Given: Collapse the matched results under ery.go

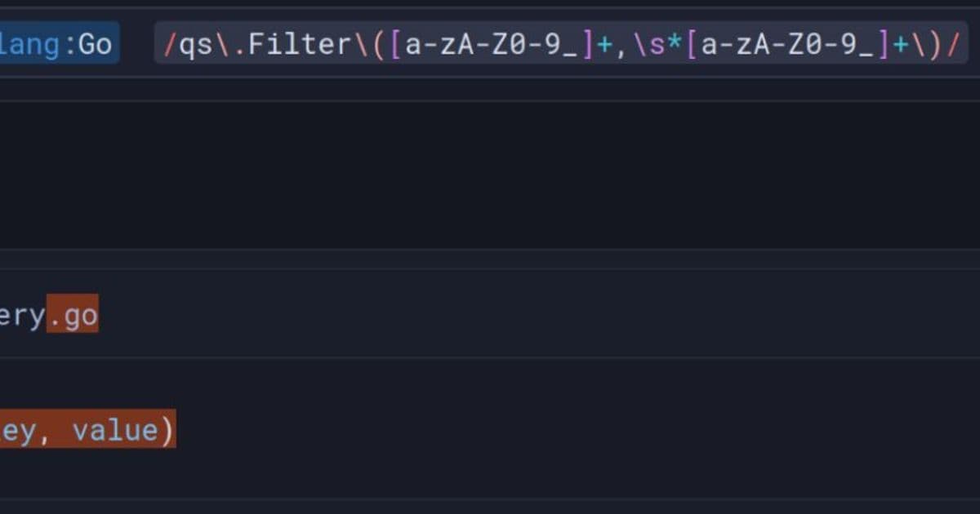Looking at the screenshot, I should 49,314.
